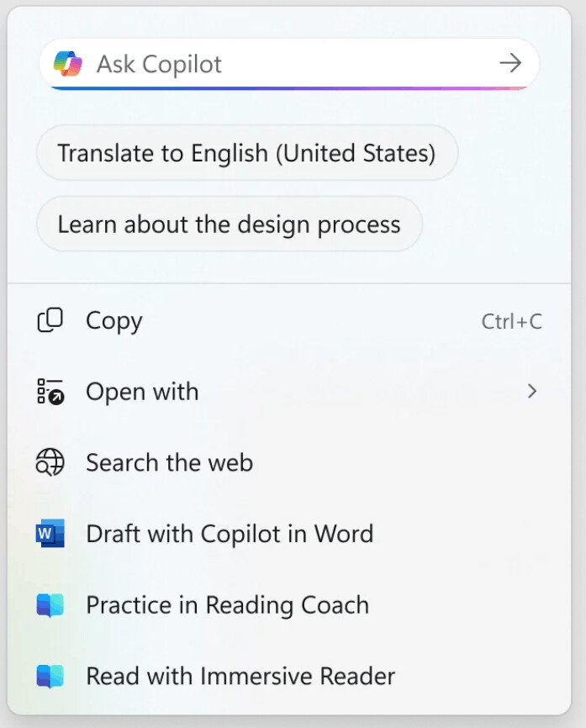
Task: Click the Immersive Reader book icon
Action: coord(50,676)
